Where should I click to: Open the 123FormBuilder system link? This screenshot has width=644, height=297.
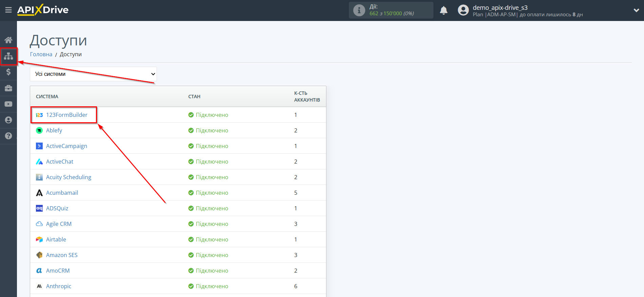(67, 115)
